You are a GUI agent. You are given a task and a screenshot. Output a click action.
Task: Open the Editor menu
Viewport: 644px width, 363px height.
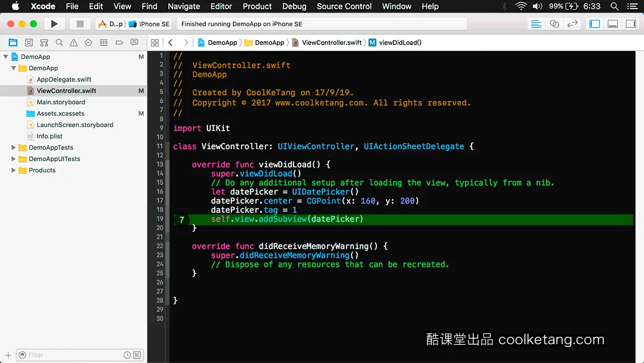221,6
